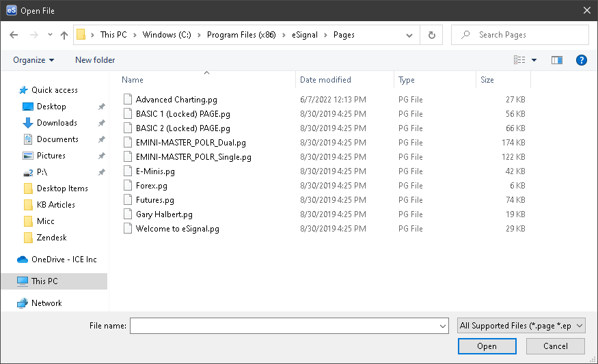The width and height of the screenshot is (598, 364).
Task: Open the All Supported Files type dropdown
Action: coord(521,326)
